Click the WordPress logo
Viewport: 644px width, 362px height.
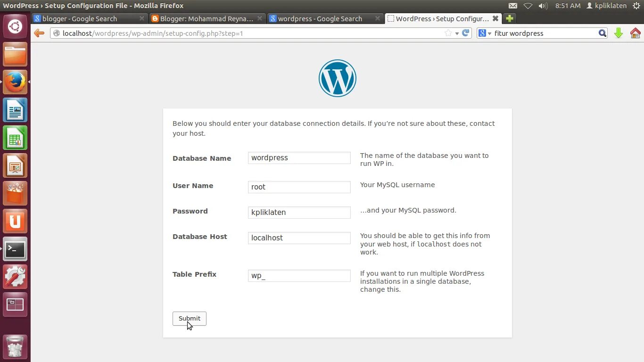coord(338,78)
